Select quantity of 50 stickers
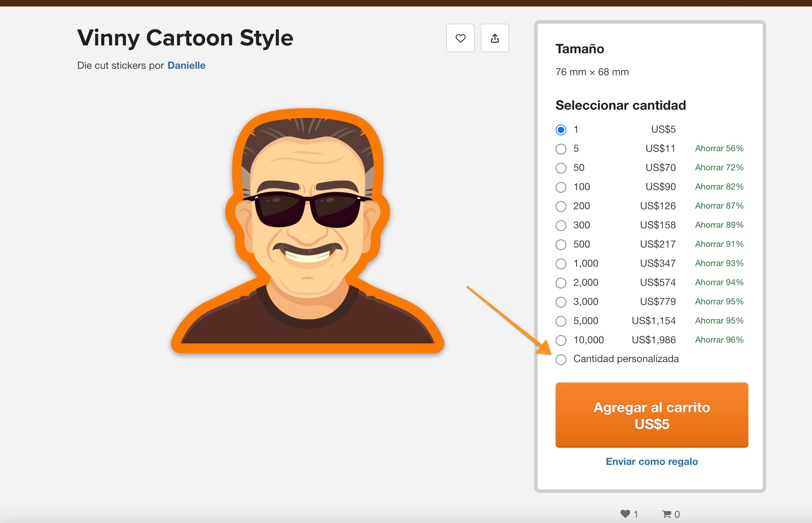812x523 pixels. (561, 168)
